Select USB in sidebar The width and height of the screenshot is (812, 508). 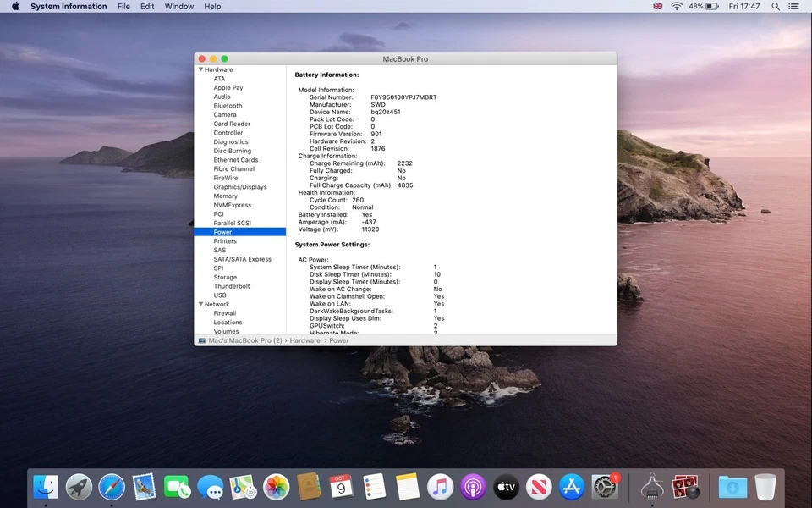tap(220, 295)
